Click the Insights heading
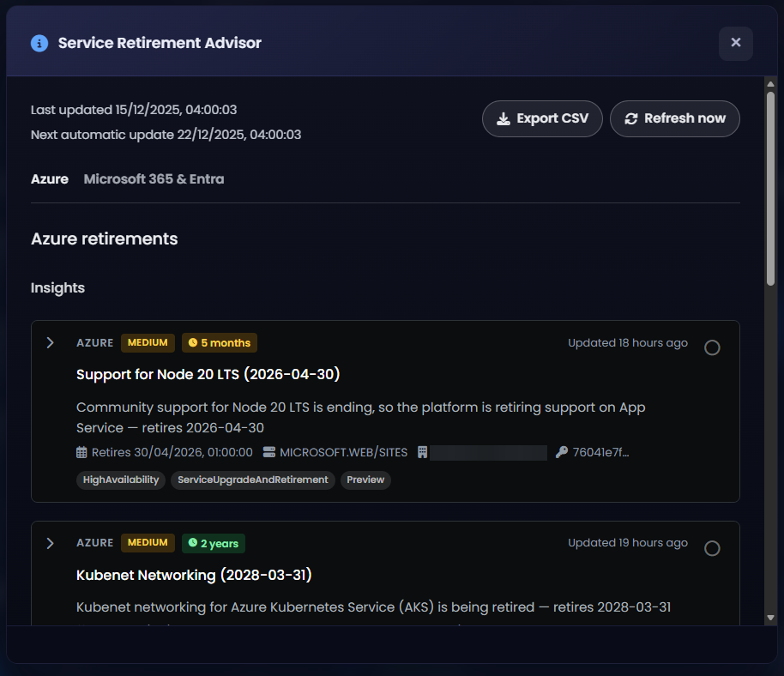Viewport: 784px width, 676px height. tap(57, 288)
